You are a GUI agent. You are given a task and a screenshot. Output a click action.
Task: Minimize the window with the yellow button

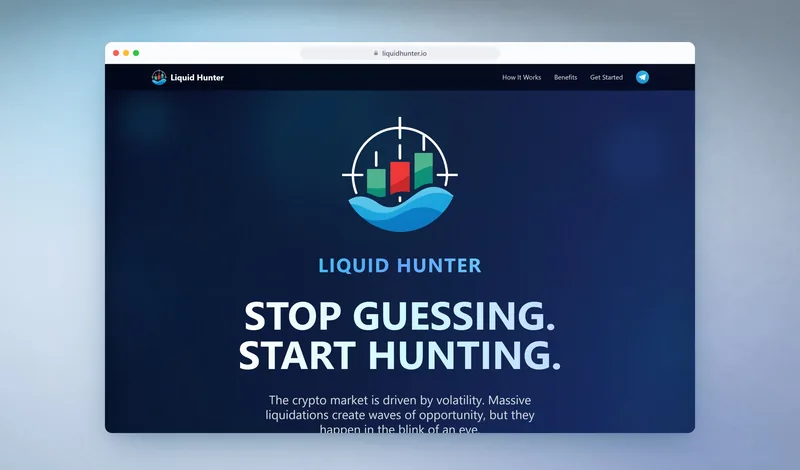[x=126, y=53]
